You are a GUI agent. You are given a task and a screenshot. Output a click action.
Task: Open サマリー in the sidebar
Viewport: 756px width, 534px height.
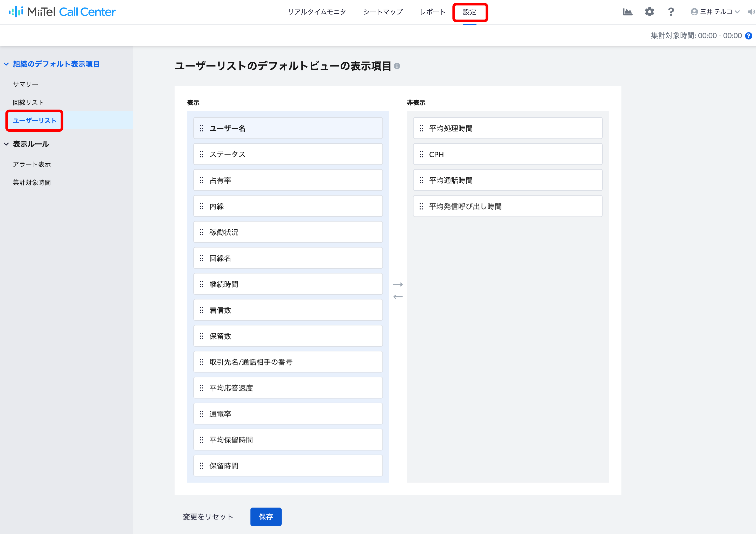pos(25,84)
